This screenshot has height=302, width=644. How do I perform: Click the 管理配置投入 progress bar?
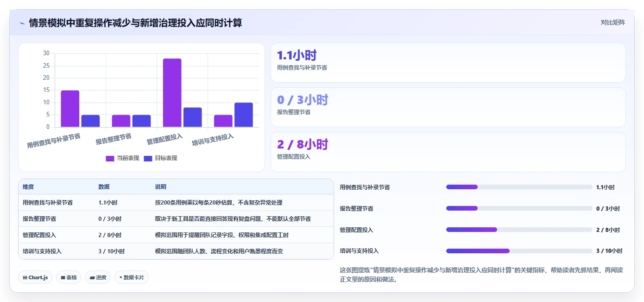click(x=519, y=230)
